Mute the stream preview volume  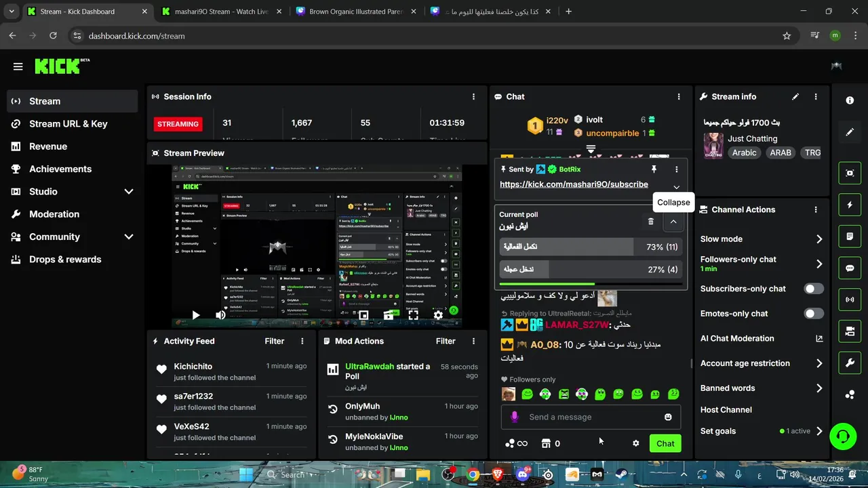point(220,315)
